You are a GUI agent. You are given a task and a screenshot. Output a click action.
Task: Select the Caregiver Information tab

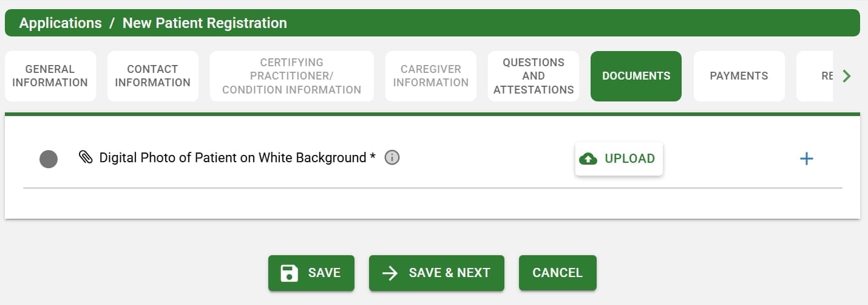[x=430, y=76]
